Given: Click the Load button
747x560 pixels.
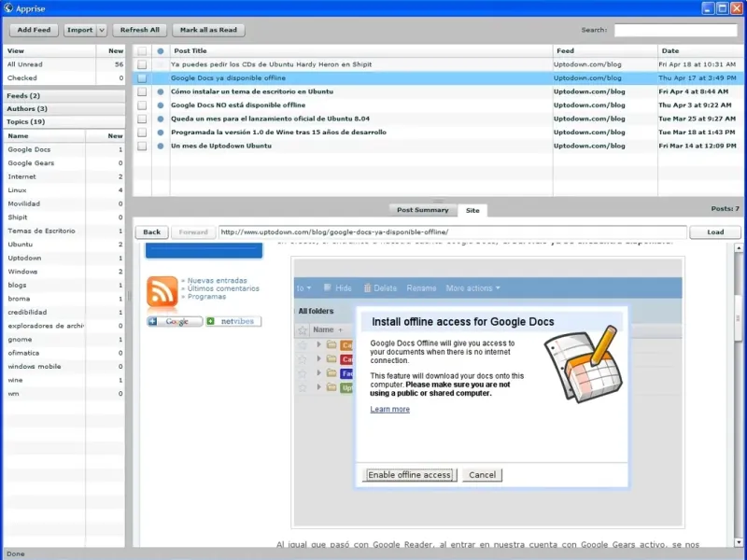Looking at the screenshot, I should tap(715, 231).
